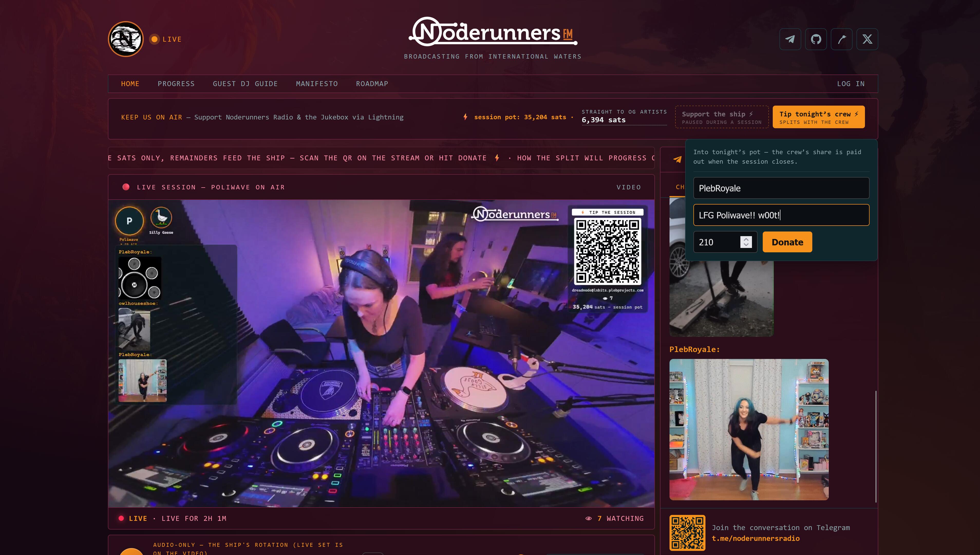Click the live DJ video stream
The width and height of the screenshot is (980, 555).
[381, 353]
